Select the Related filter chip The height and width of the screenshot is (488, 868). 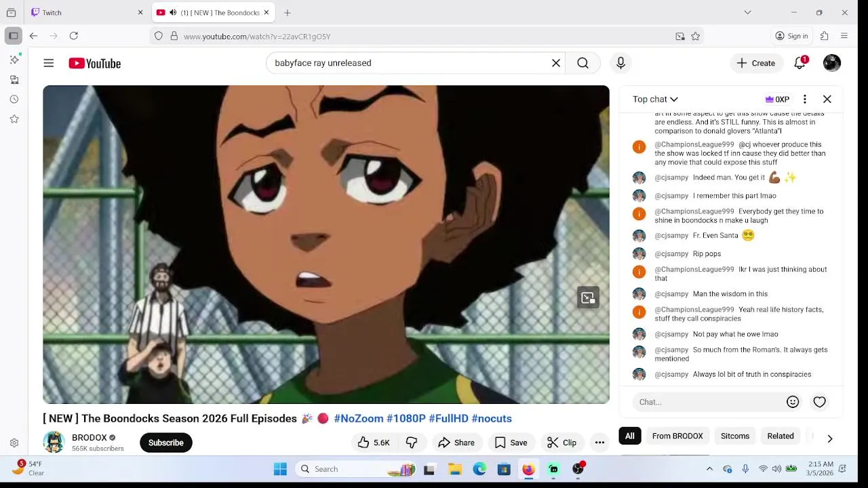pyautogui.click(x=781, y=436)
